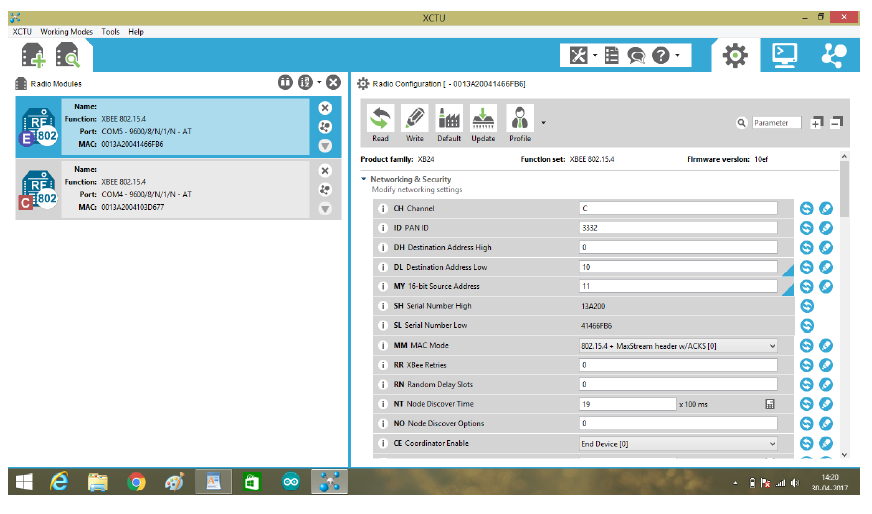Expand all configuration sections

[816, 122]
